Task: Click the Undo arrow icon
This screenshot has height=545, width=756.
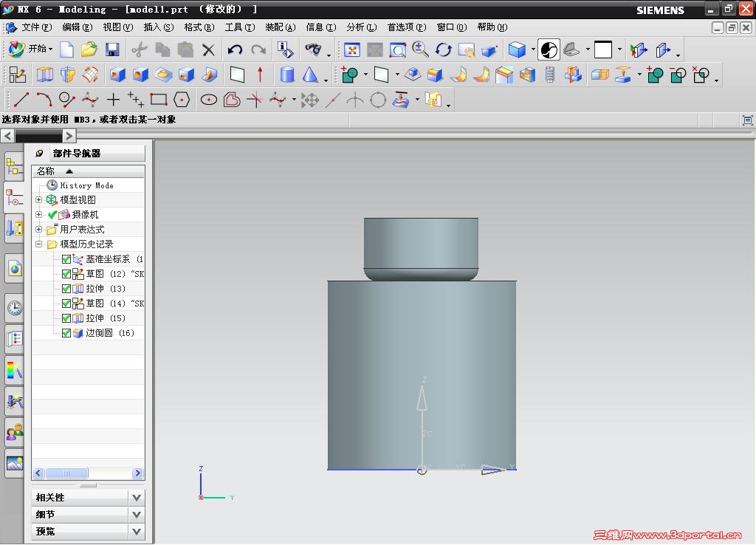Action: [x=235, y=50]
